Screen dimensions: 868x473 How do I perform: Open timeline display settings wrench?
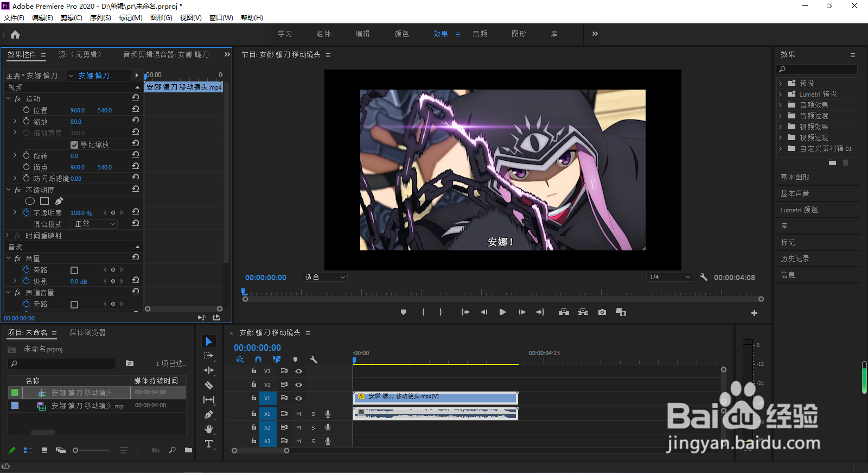pos(314,360)
